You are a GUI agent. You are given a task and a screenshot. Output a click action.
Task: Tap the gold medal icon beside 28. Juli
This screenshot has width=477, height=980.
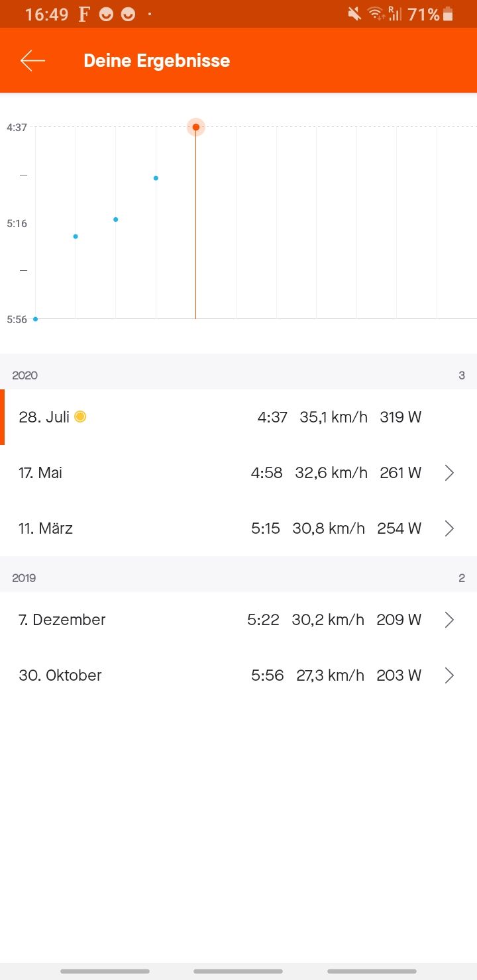[80, 416]
